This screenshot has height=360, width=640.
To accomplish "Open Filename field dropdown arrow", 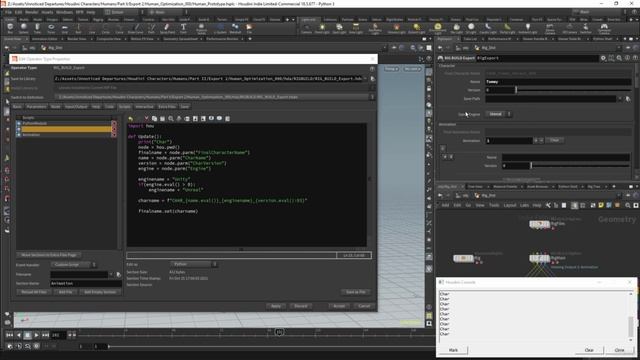I will click(111, 275).
